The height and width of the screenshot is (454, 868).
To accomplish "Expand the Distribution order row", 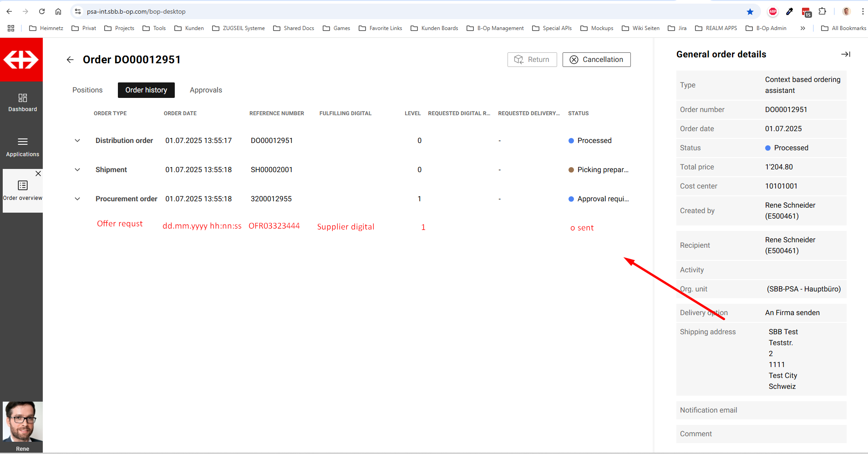I will point(77,141).
